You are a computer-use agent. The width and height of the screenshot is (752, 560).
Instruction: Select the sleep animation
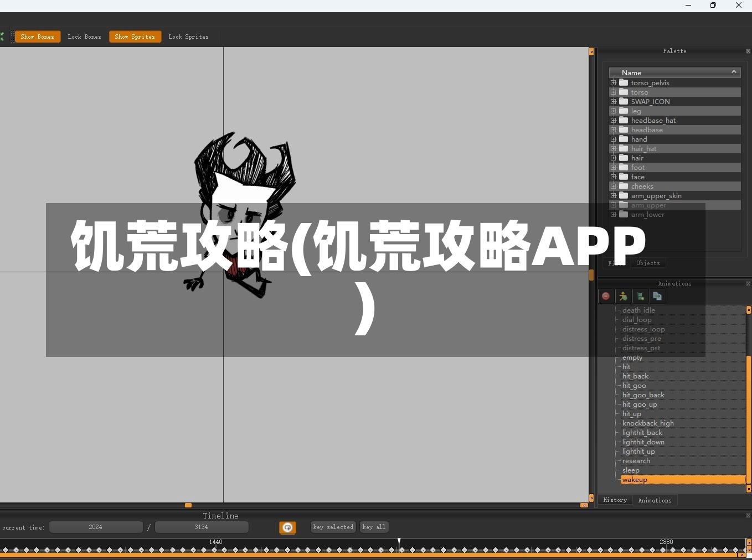tap(683, 470)
